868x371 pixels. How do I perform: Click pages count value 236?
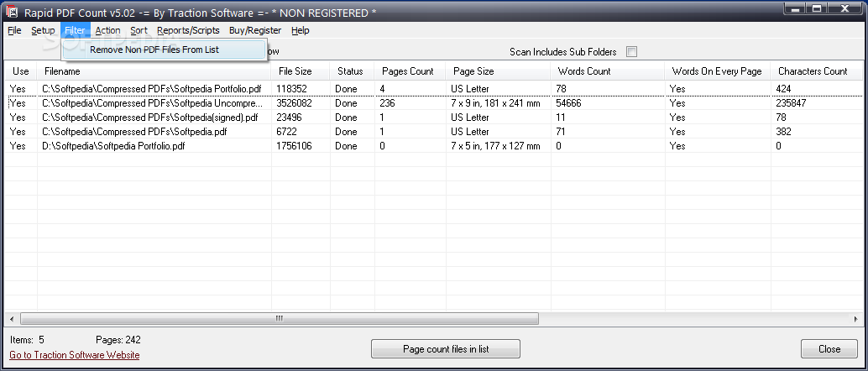388,103
